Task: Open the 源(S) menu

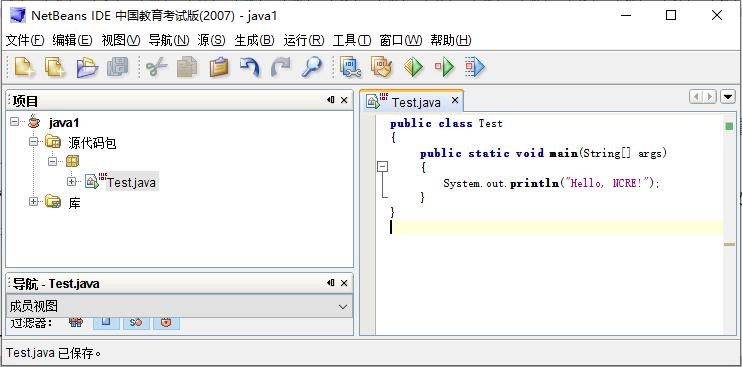Action: point(212,41)
